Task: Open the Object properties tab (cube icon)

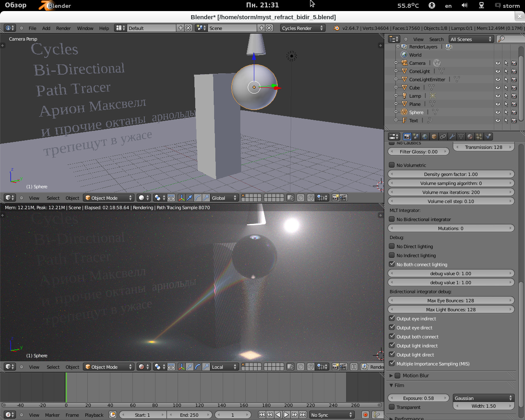Action: pos(434,137)
